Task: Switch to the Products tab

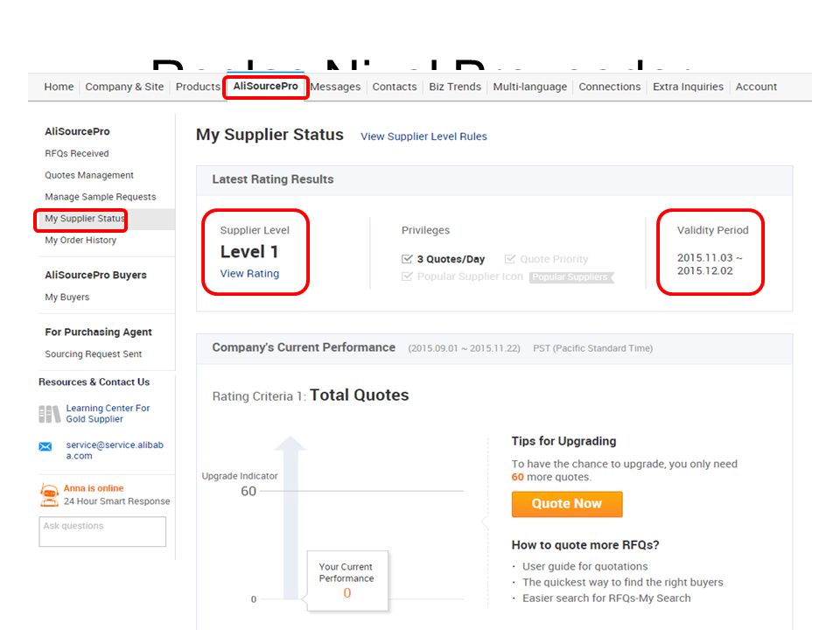Action: (198, 87)
